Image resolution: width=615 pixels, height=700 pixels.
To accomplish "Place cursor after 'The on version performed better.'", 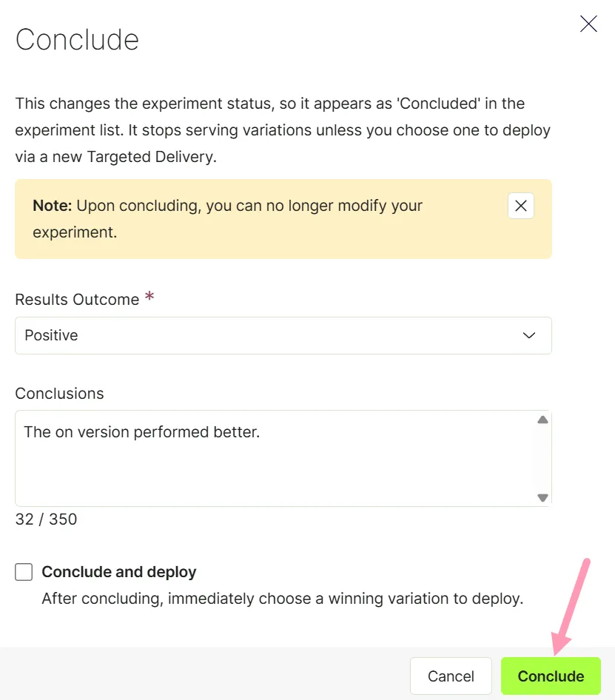I will (x=261, y=432).
